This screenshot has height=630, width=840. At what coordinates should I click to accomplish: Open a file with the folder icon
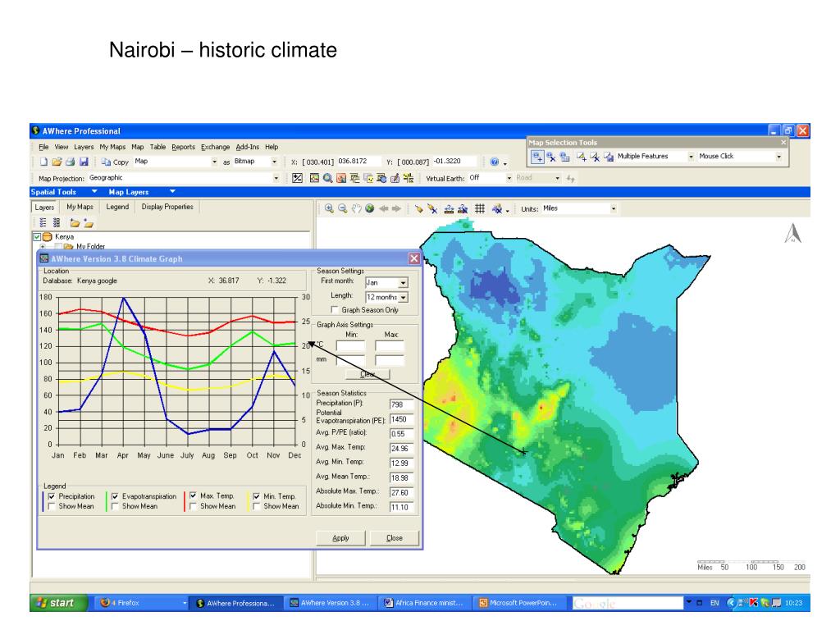pyautogui.click(x=57, y=162)
